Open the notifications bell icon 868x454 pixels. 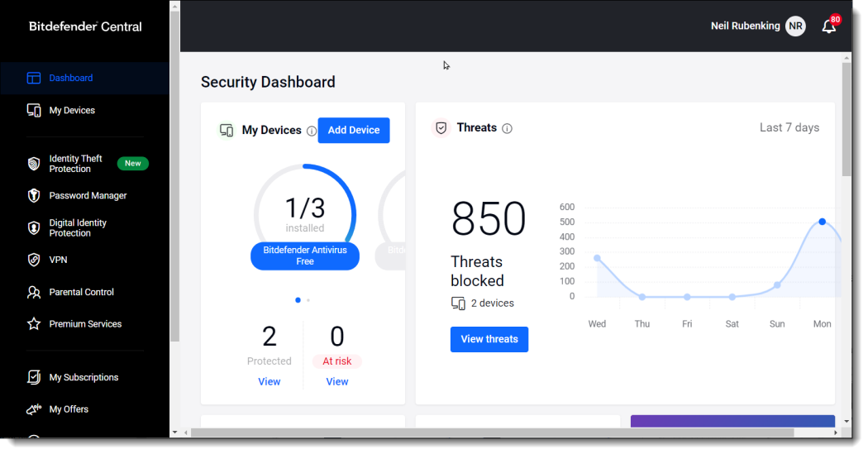click(828, 26)
